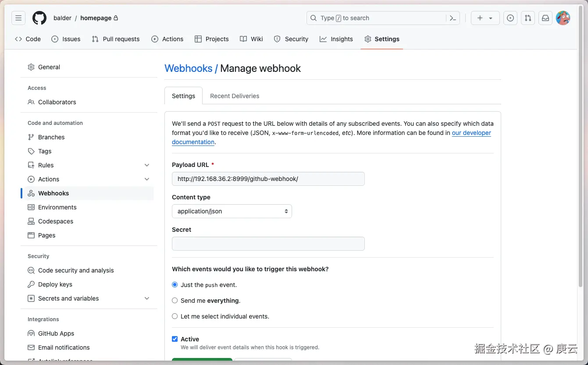Open the hamburger navigation menu
588x365 pixels.
[18, 18]
